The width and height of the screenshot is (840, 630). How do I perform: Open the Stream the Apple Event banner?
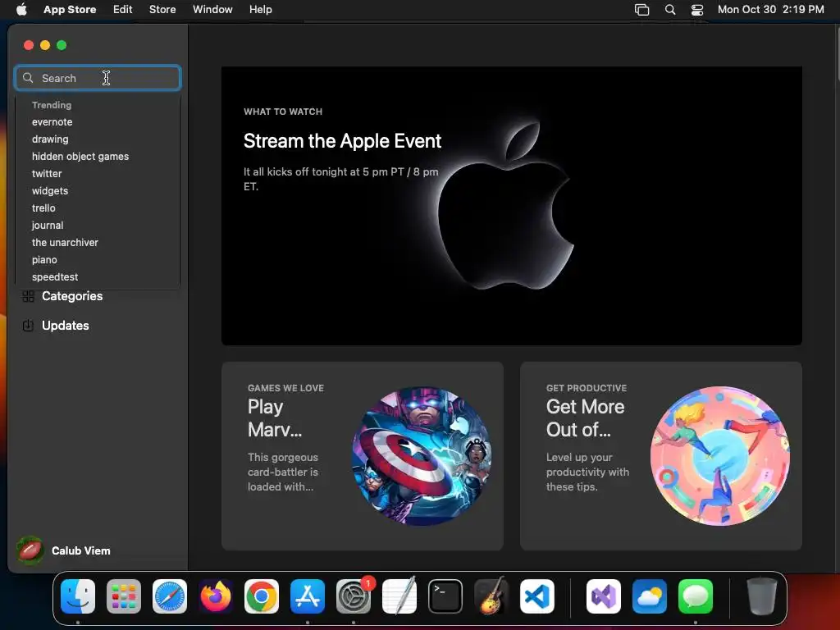click(x=512, y=206)
